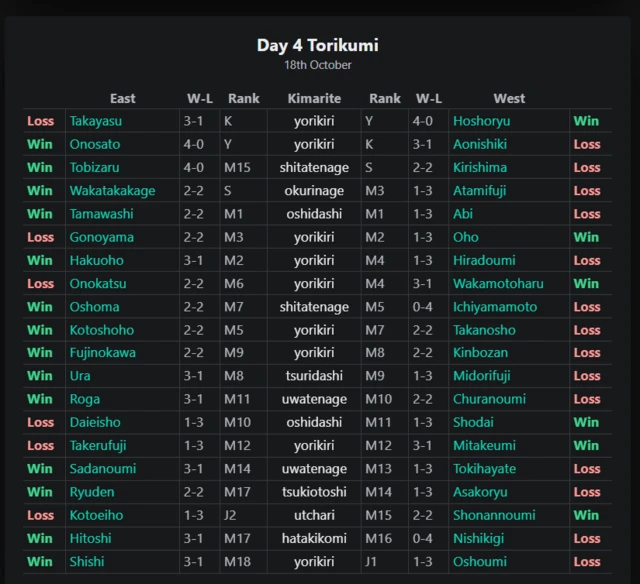This screenshot has width=640, height=584.
Task: Click the Ichiyamamoto wrestler link
Action: [495, 307]
